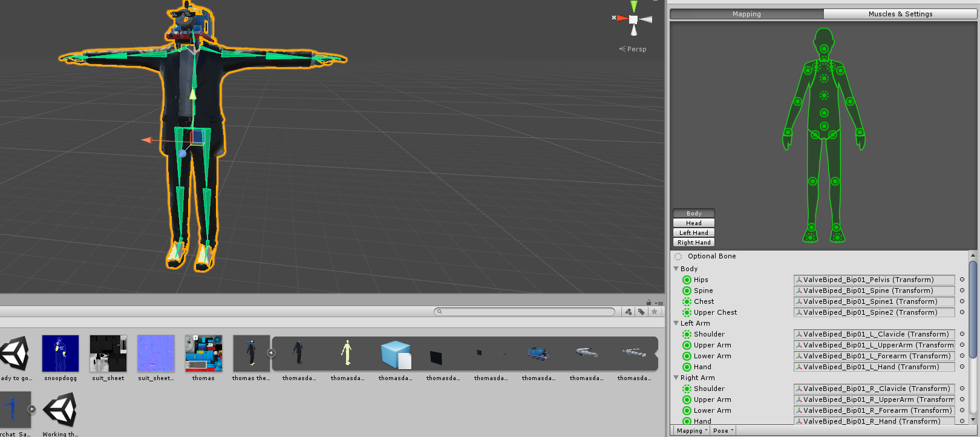Click the Persp projection label
The height and width of the screenshot is (437, 980).
[x=636, y=49]
